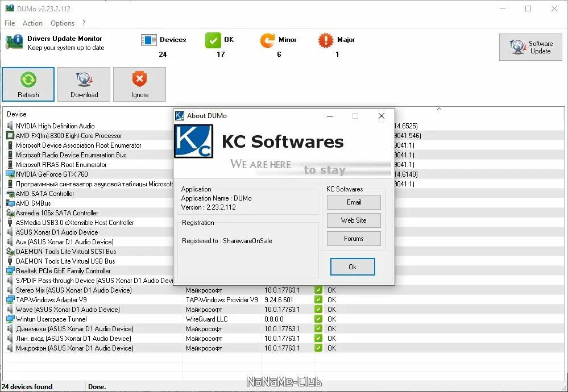Click the About DUMo title bar icon

tap(179, 116)
